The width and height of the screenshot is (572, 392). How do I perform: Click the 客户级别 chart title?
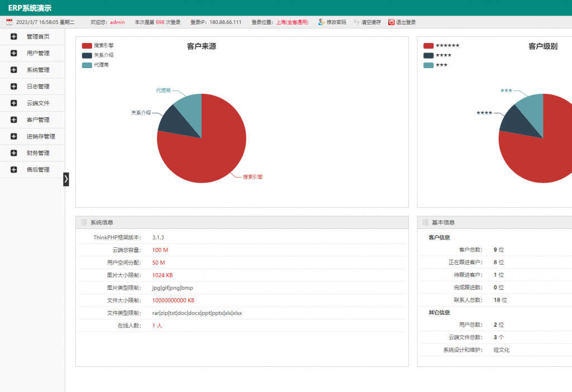[543, 46]
